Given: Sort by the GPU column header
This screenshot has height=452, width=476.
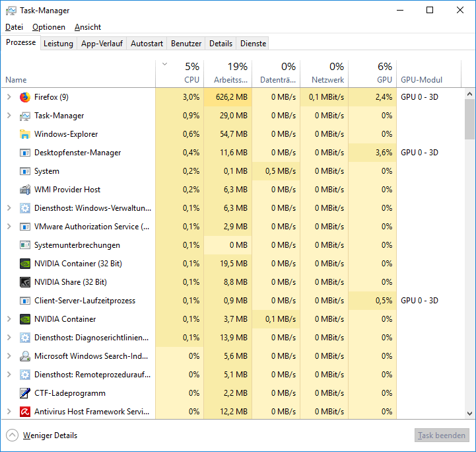Looking at the screenshot, I should click(373, 73).
